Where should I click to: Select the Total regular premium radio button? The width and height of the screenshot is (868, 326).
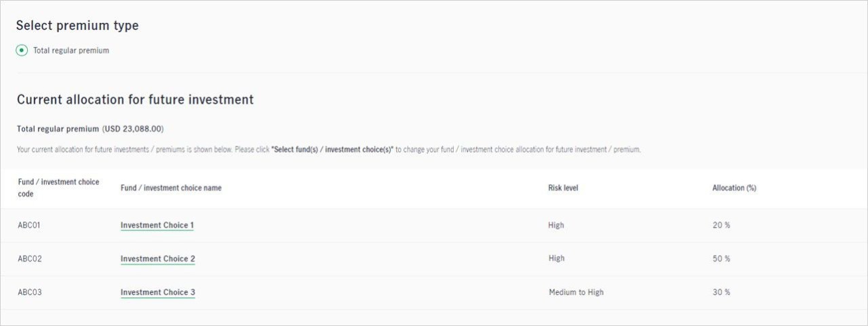click(x=22, y=50)
